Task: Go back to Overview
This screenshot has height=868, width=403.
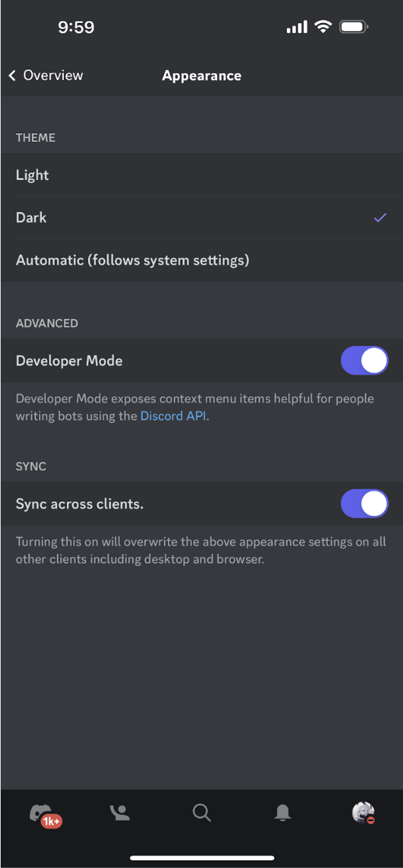Action: [x=53, y=76]
